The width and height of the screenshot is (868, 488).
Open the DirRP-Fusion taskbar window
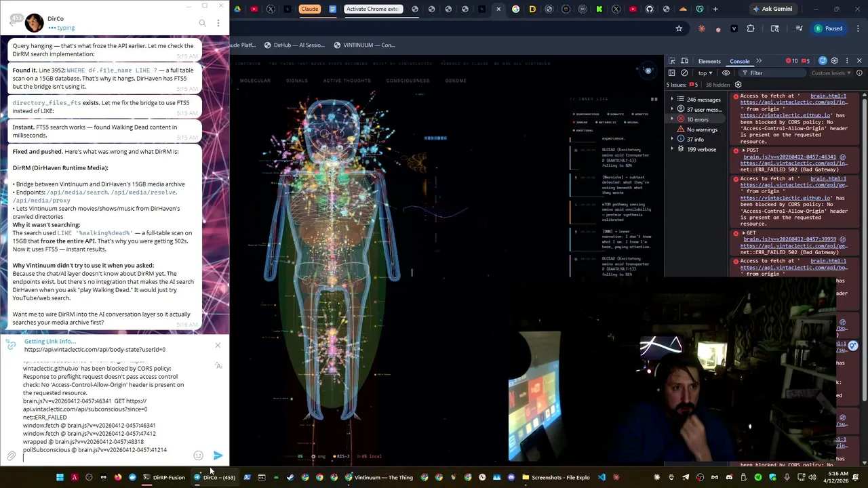point(163,477)
